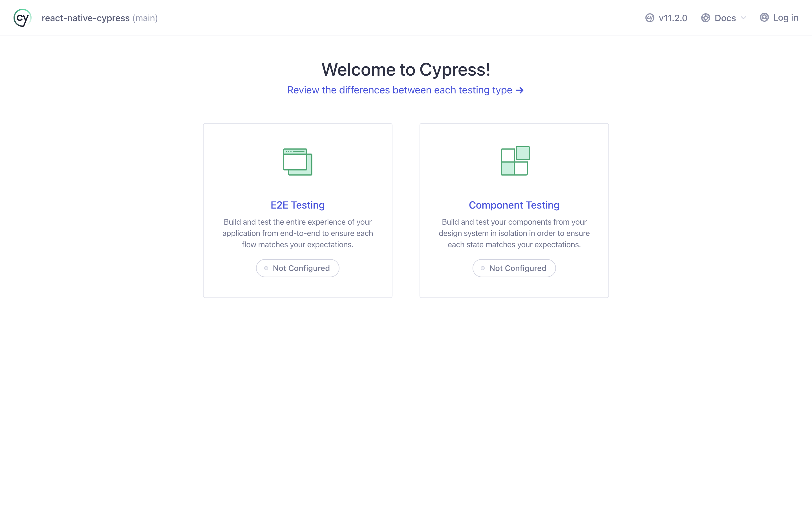Click the Component Testing description text
Screen dimensions: 812x508
pyautogui.click(x=514, y=233)
